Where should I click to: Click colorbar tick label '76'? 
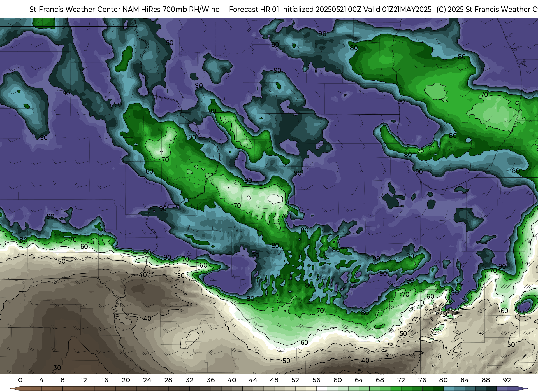pos(422,380)
